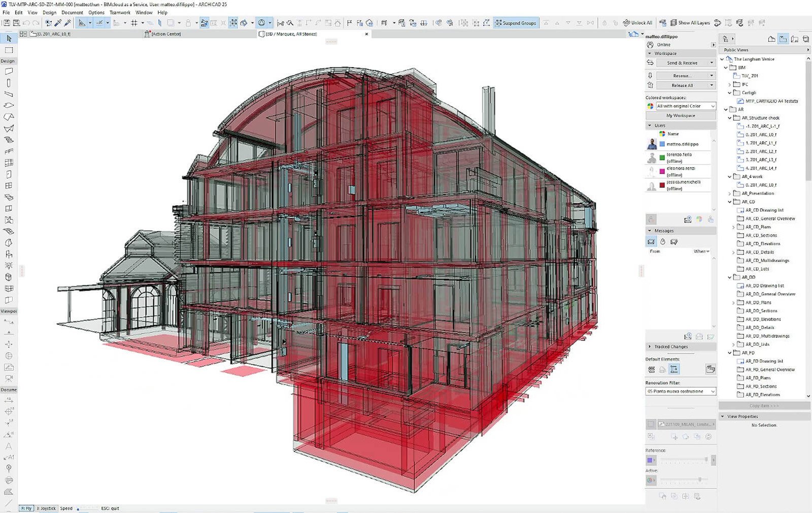Click the Pick Up Parameters eyedropper icon
Screen dimensions: 812x513
click(58, 23)
